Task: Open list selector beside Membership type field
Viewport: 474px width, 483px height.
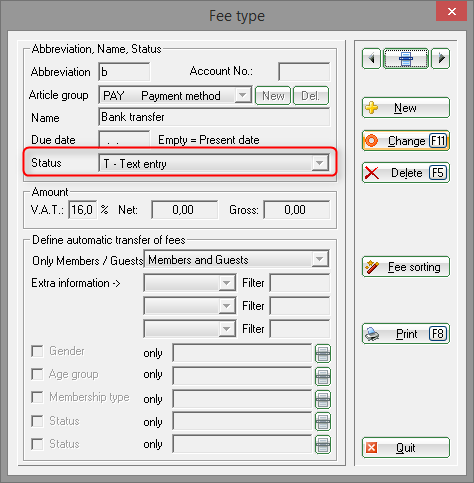Action: tap(323, 399)
